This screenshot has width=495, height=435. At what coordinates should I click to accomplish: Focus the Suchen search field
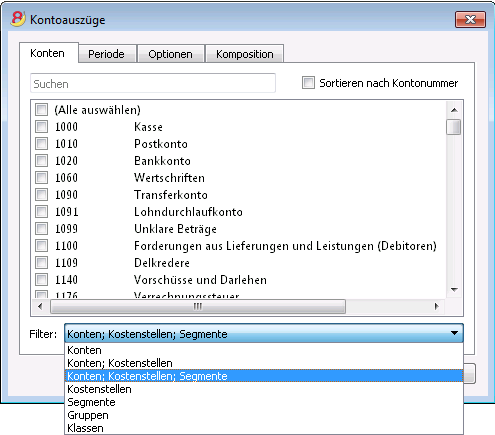point(153,83)
